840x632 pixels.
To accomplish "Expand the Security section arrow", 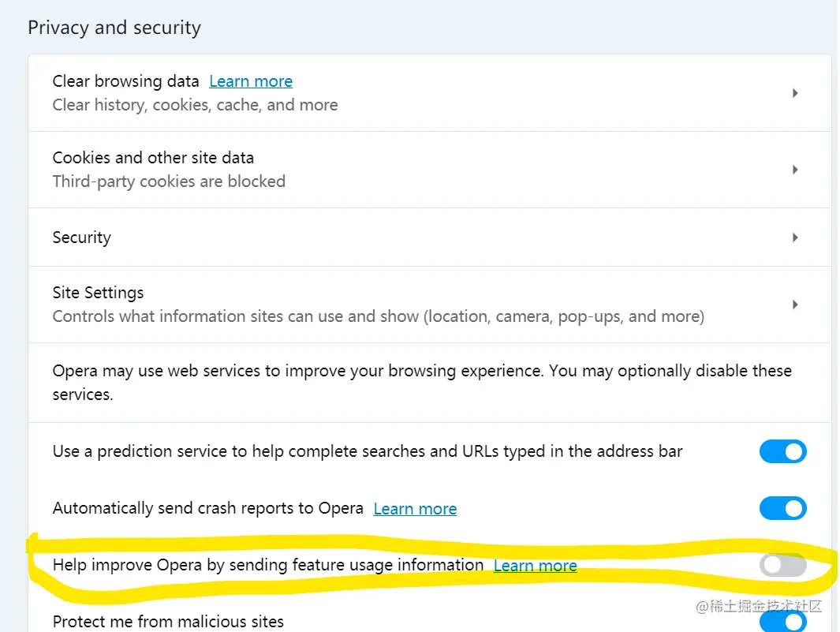I will [x=795, y=237].
